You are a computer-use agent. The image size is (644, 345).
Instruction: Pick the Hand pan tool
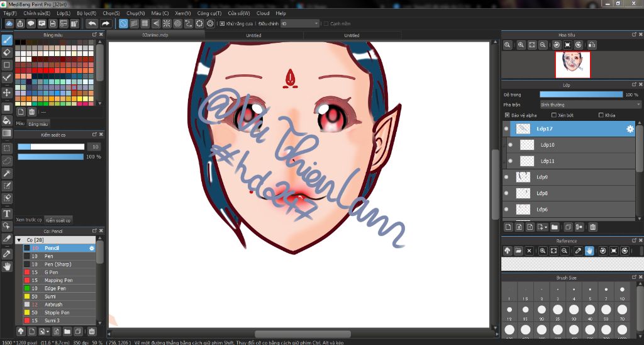click(7, 266)
